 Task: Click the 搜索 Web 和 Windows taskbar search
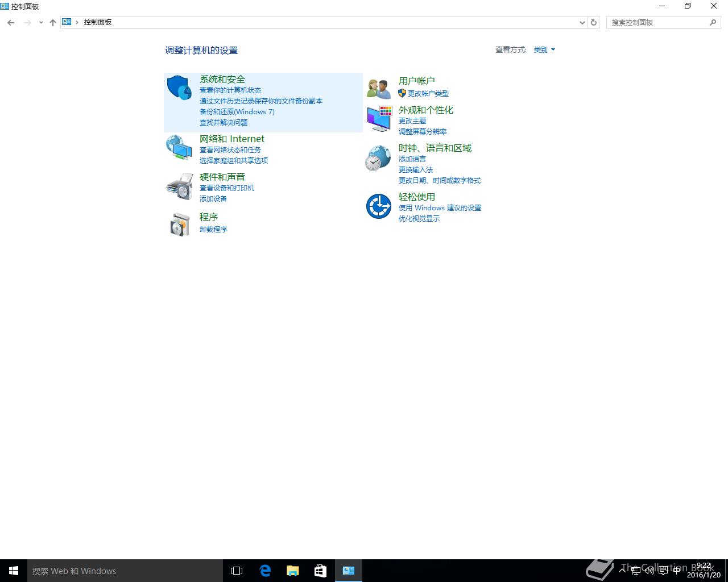[x=125, y=571]
